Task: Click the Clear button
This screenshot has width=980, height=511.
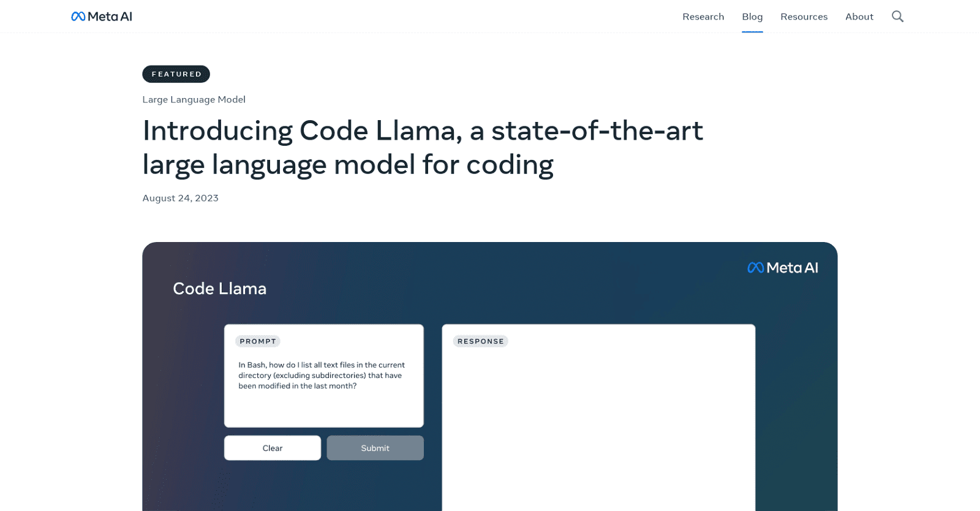Action: click(272, 447)
